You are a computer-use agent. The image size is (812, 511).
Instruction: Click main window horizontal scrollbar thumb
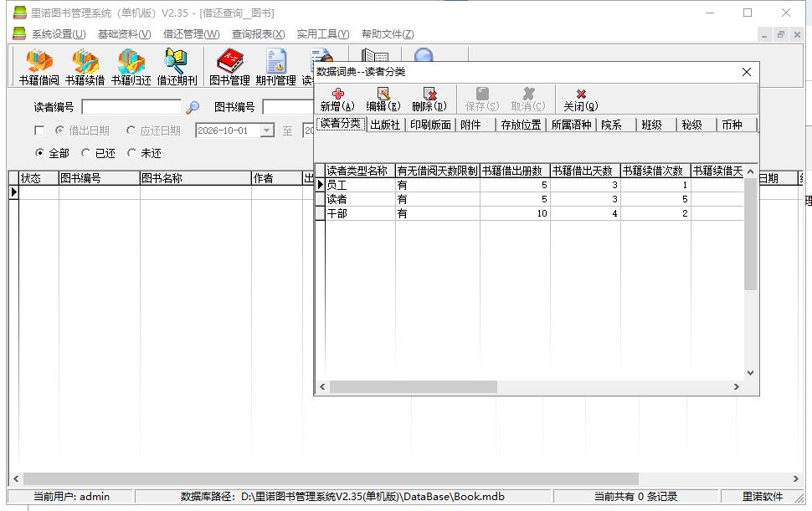(331, 479)
